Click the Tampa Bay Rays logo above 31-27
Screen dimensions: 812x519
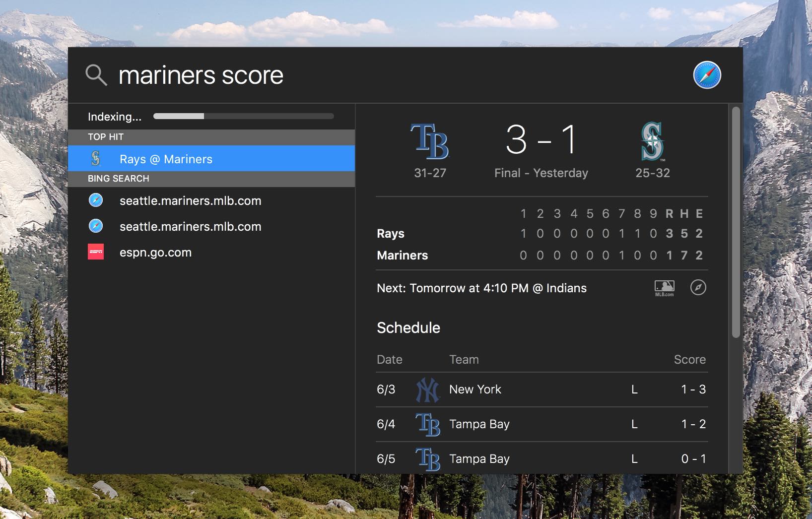coord(430,141)
